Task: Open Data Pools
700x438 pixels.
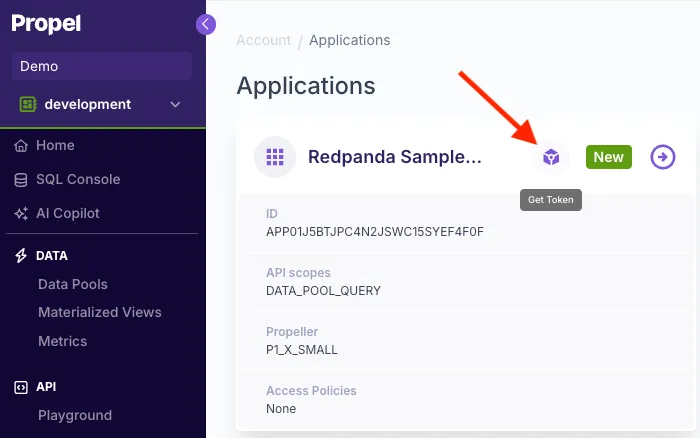Action: 73,284
